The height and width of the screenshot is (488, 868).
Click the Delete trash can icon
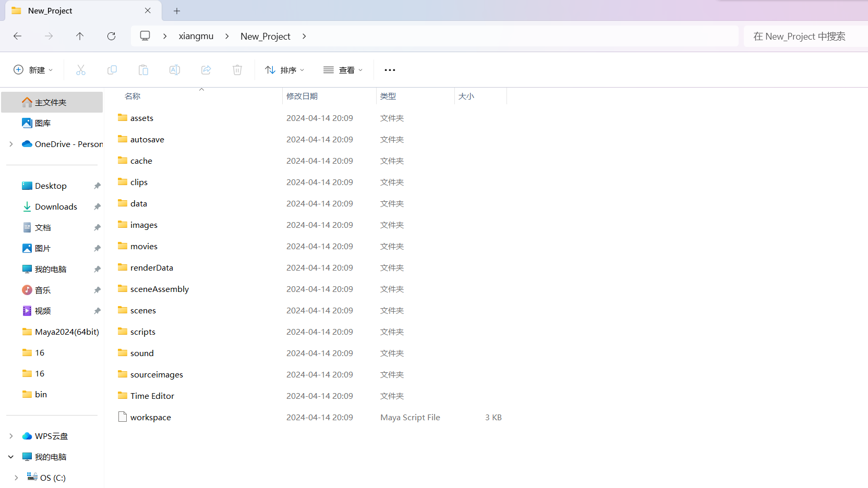coord(237,70)
